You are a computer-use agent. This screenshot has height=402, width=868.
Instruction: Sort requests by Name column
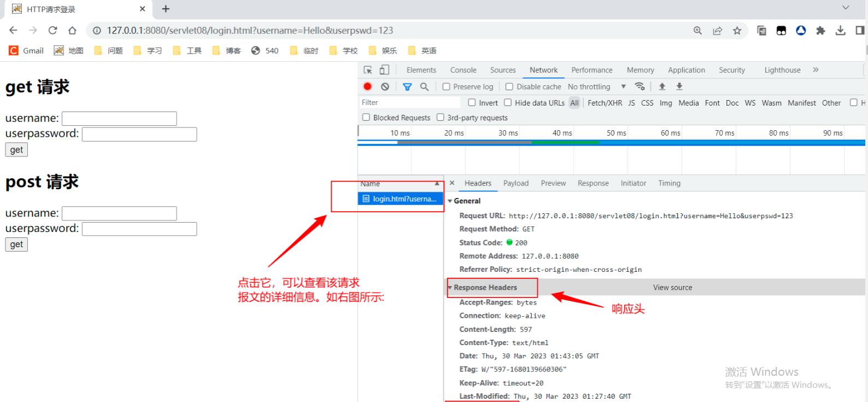(x=401, y=184)
